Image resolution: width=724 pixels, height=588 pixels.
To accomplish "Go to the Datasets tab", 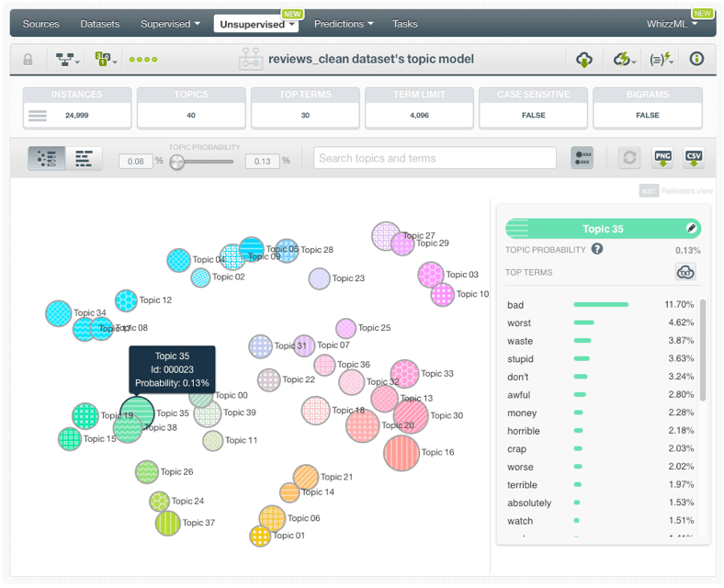I will (99, 24).
